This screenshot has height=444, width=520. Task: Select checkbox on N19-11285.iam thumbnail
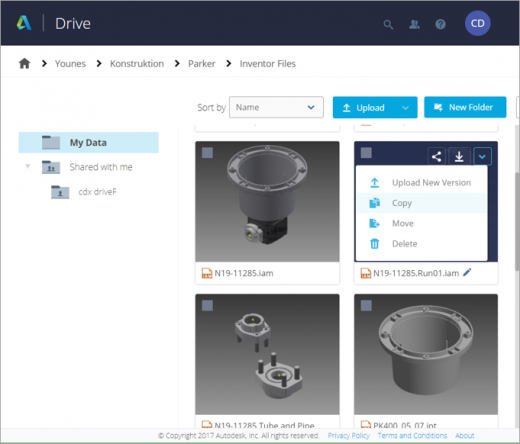coord(207,153)
